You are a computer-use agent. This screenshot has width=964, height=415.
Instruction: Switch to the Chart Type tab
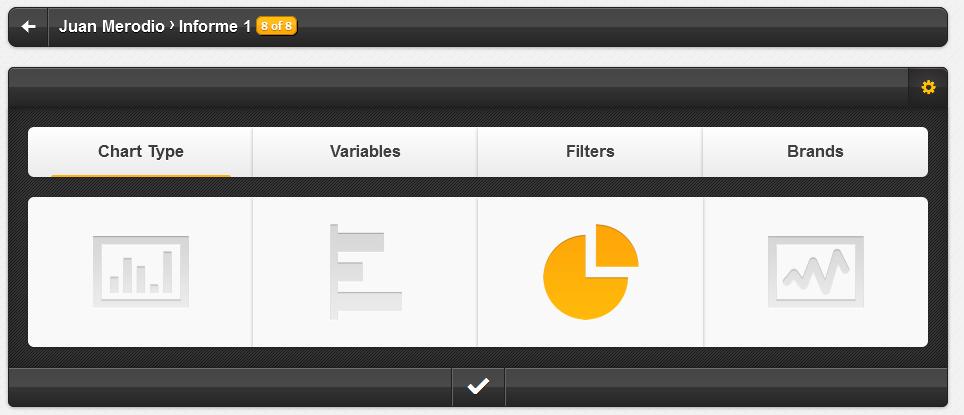(x=140, y=151)
